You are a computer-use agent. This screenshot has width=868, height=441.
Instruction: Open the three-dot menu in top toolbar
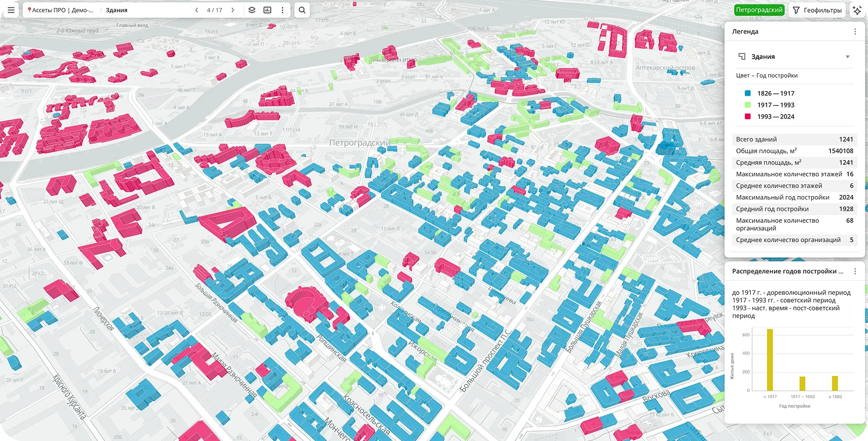pos(283,10)
